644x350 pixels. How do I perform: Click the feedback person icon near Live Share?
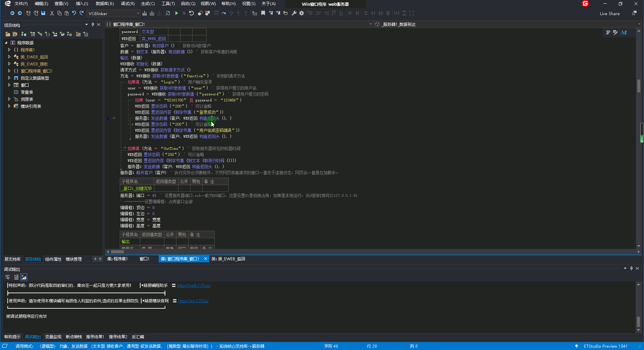(x=634, y=13)
